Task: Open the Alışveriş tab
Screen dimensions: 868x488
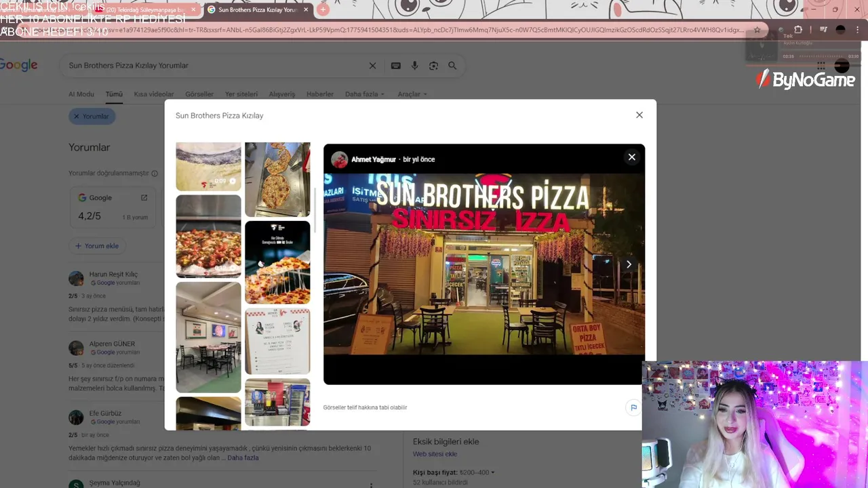Action: coord(282,94)
